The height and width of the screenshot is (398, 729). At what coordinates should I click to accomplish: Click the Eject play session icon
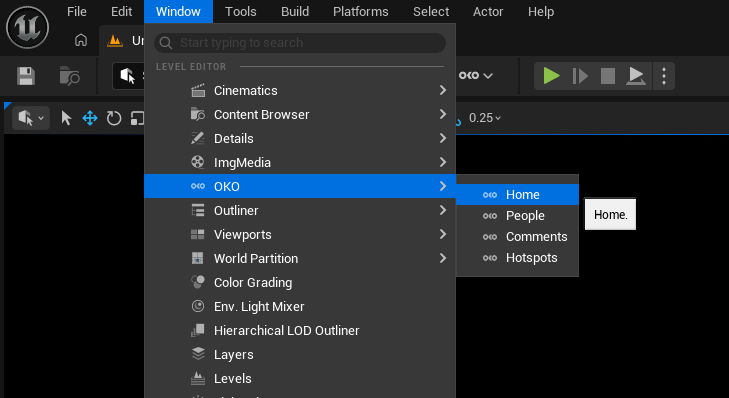click(x=636, y=76)
